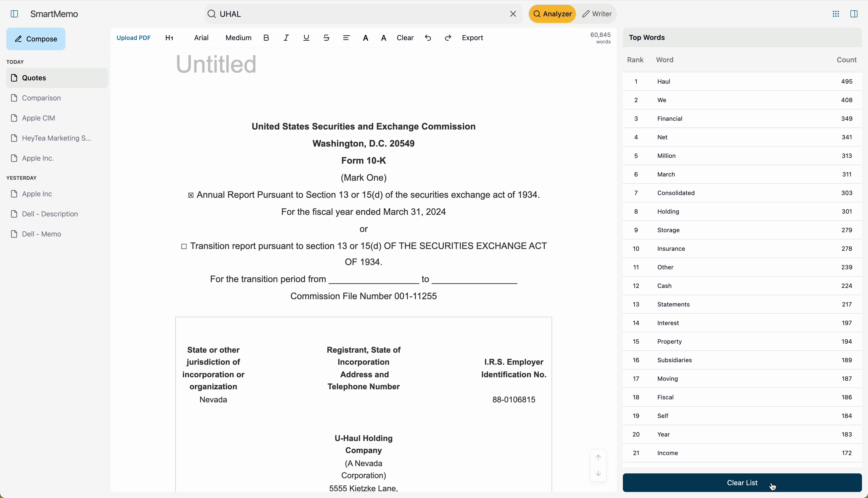868x498 pixels.
Task: Click the Quotes document file icon
Action: 14,78
